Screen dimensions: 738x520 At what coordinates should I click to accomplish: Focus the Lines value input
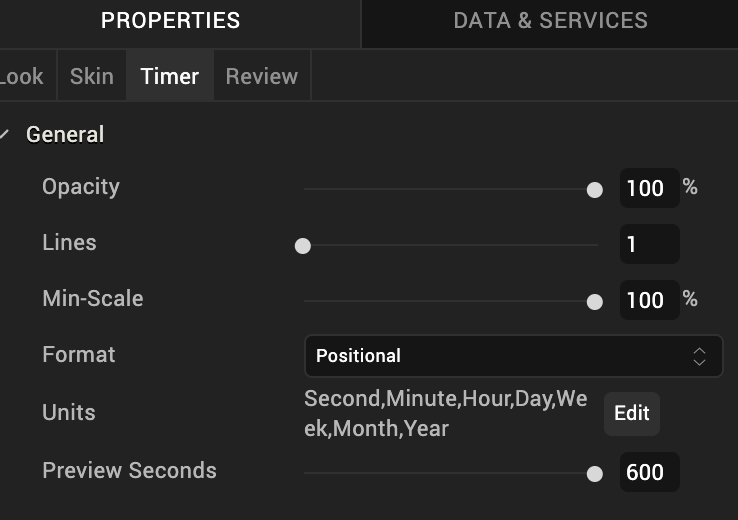(649, 244)
